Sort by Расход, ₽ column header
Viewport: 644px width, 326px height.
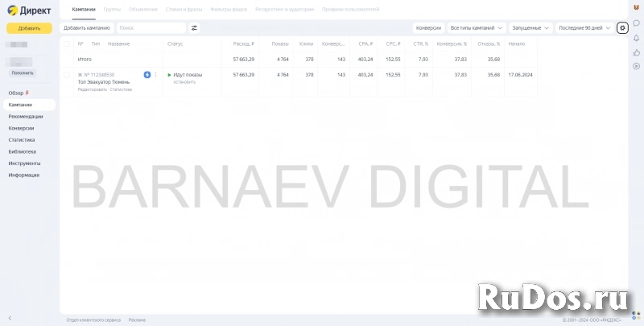(244, 44)
